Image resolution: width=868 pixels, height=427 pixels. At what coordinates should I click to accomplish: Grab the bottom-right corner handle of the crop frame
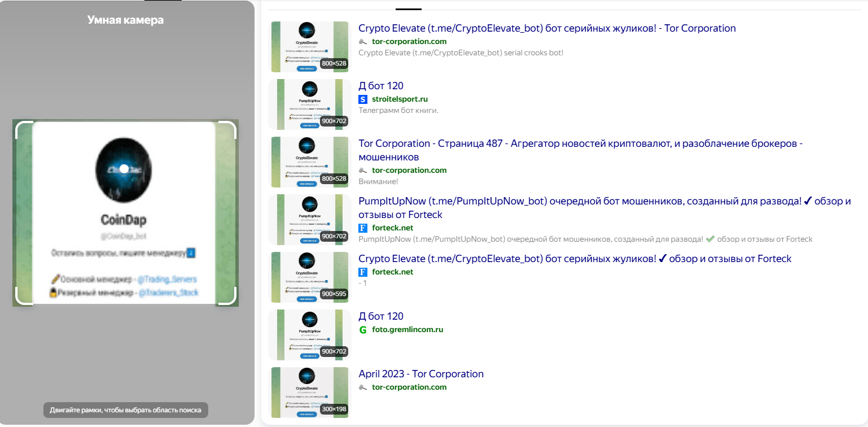pos(227,295)
